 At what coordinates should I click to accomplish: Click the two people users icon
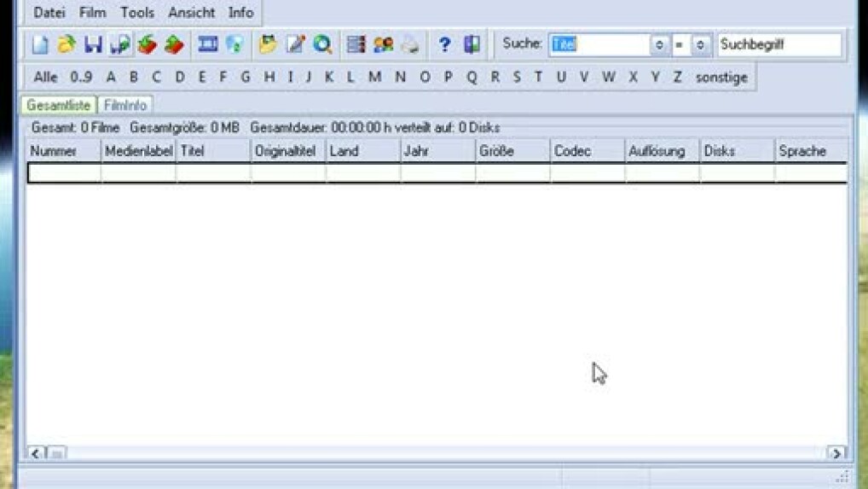point(383,44)
